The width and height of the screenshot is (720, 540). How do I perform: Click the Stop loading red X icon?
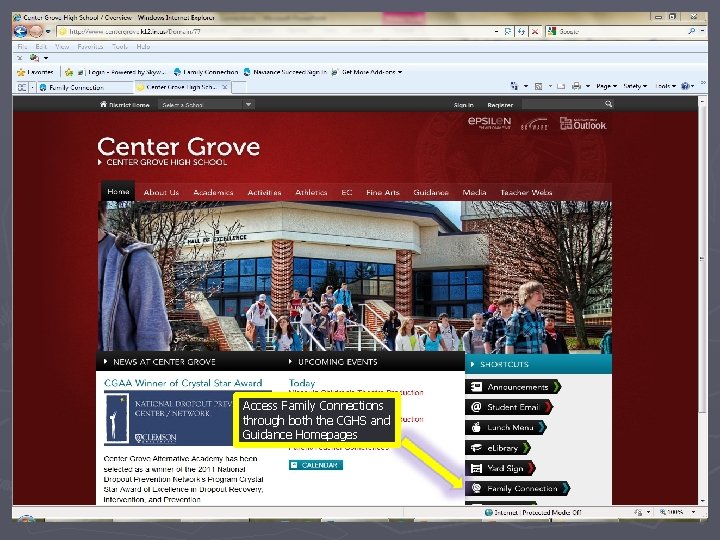(x=535, y=31)
